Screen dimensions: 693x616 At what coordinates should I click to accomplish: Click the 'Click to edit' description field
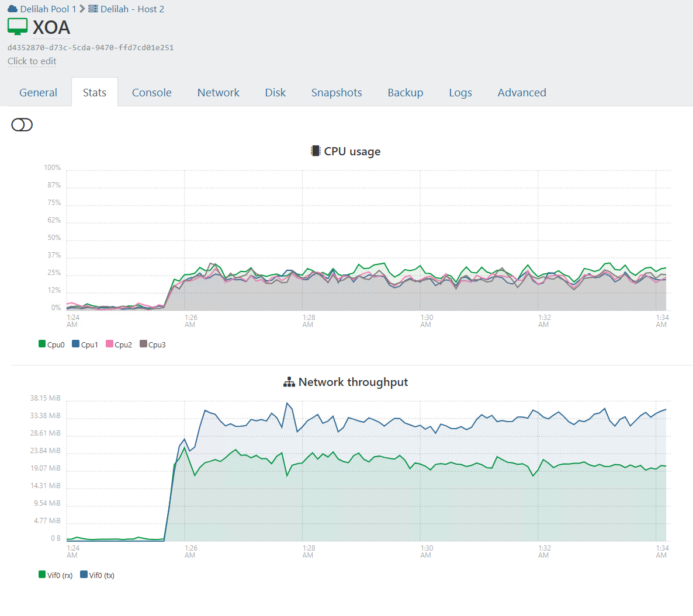pyautogui.click(x=32, y=61)
